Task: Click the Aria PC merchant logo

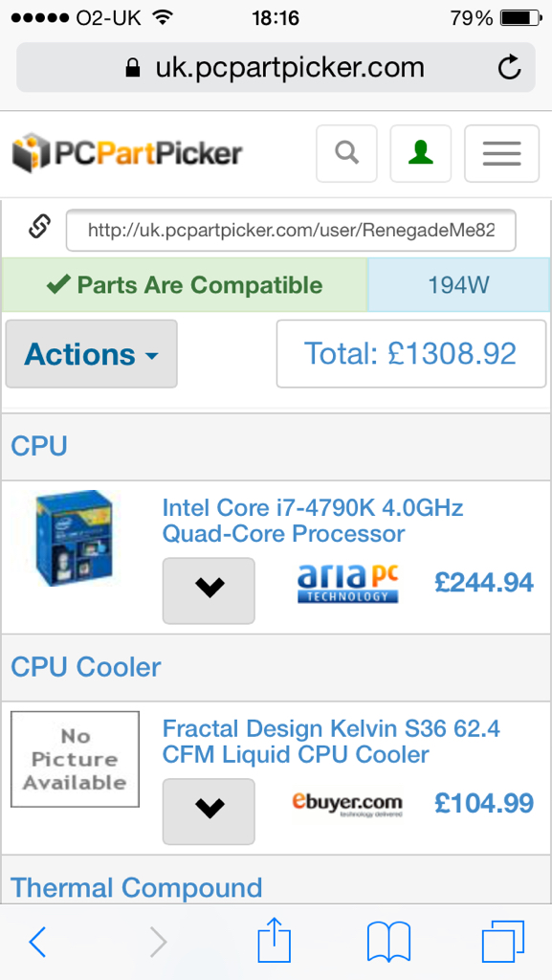Action: pyautogui.click(x=348, y=583)
